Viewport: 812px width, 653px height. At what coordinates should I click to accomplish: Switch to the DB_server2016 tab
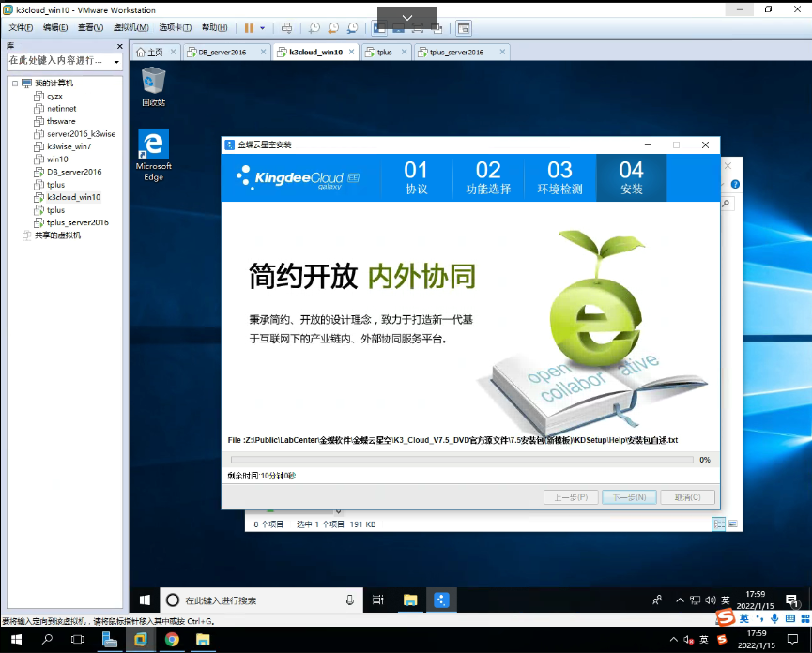click(222, 53)
